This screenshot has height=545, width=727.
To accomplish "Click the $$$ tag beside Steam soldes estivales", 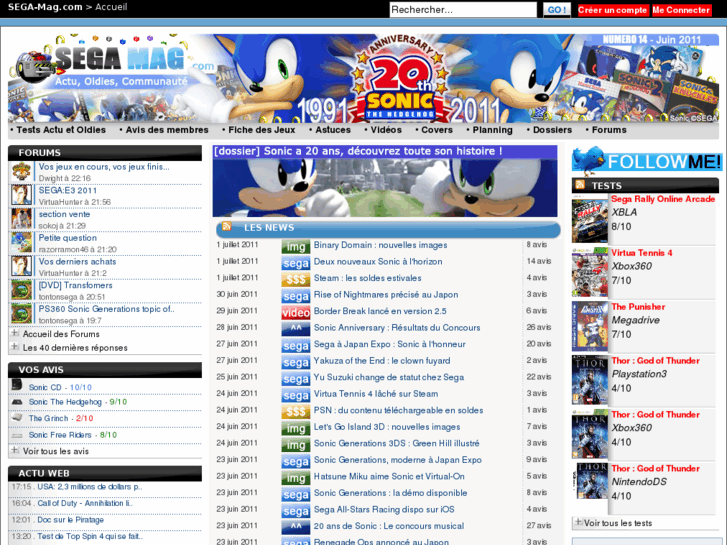I will [x=295, y=279].
